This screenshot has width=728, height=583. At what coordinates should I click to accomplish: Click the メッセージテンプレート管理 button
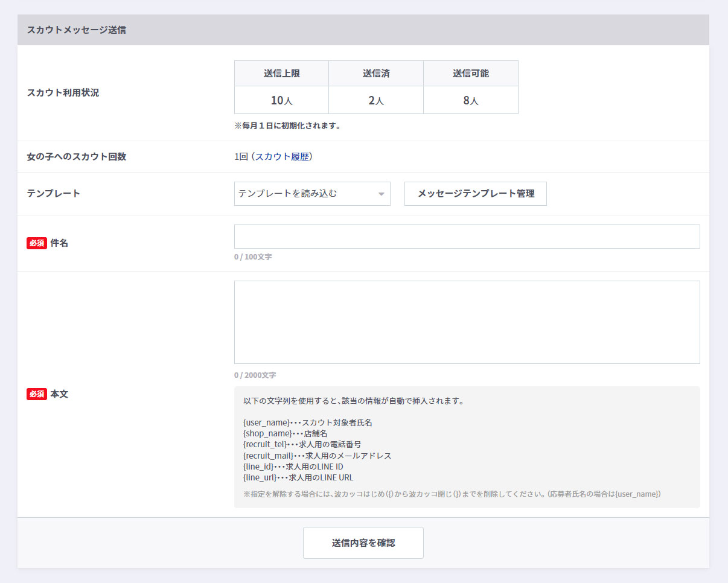click(x=475, y=194)
